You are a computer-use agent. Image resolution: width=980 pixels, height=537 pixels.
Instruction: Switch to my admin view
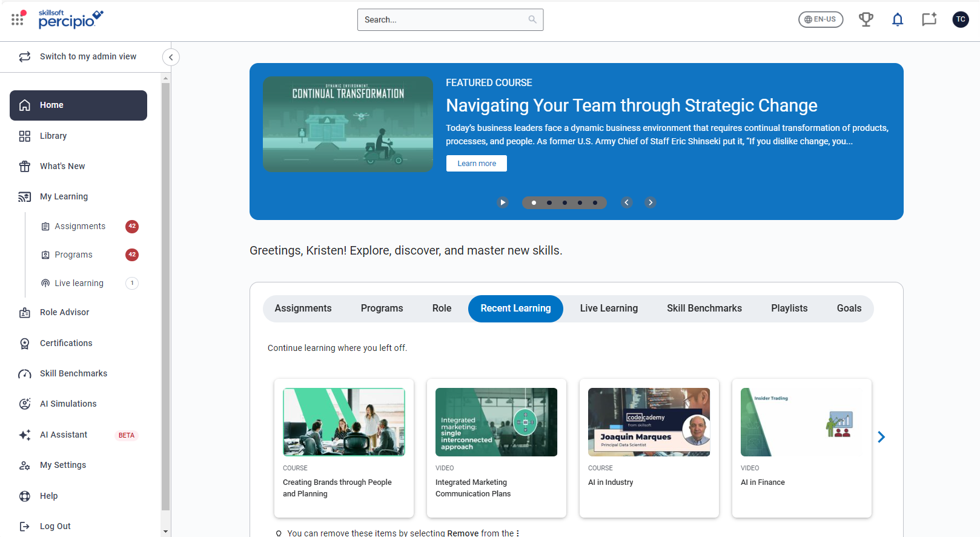click(x=88, y=56)
